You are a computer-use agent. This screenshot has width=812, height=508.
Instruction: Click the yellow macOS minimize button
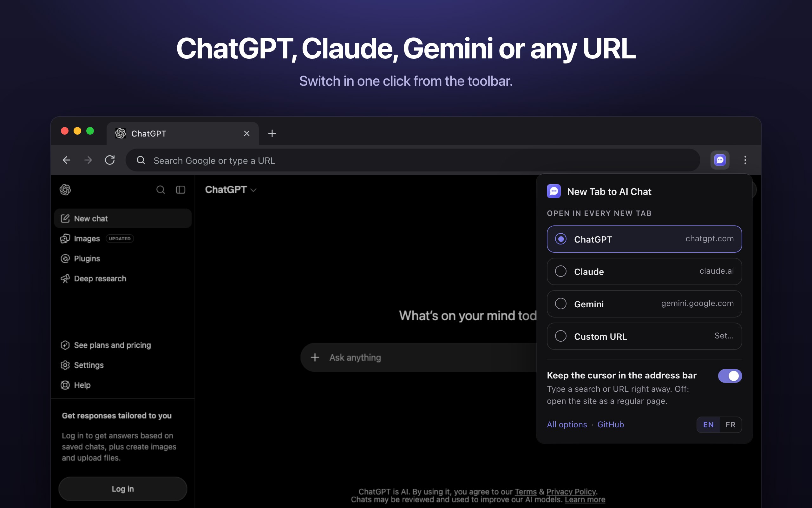point(77,131)
